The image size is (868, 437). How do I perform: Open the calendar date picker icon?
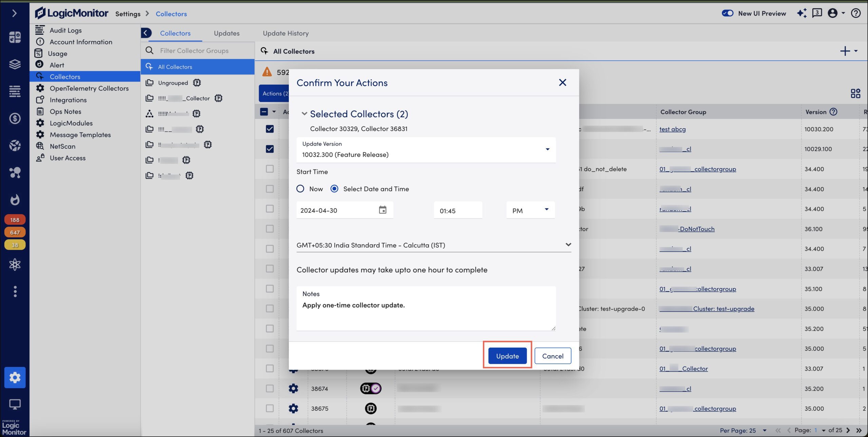tap(382, 210)
